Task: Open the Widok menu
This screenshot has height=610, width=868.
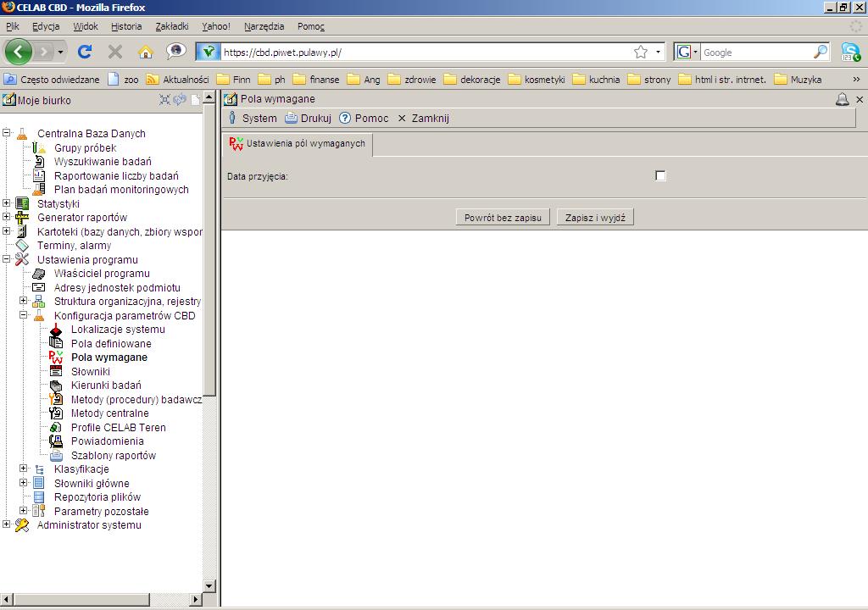Action: tap(86, 26)
